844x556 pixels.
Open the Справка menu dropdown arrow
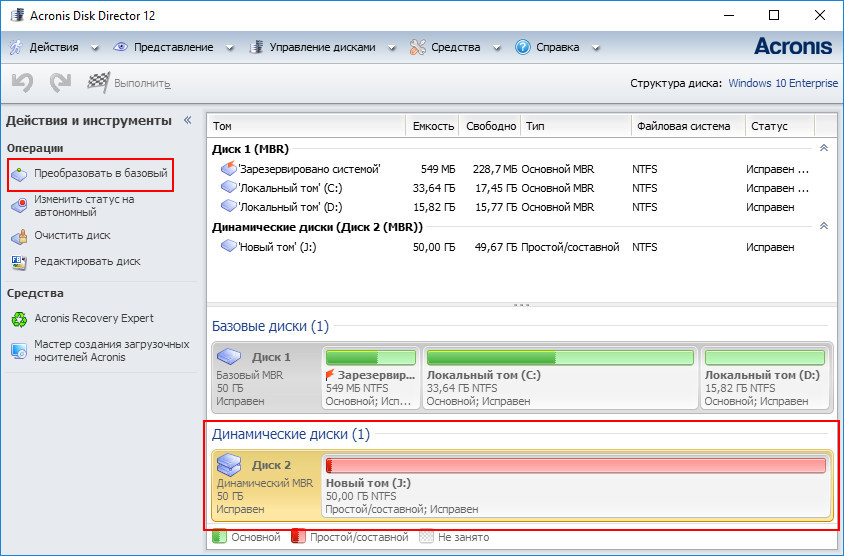596,48
